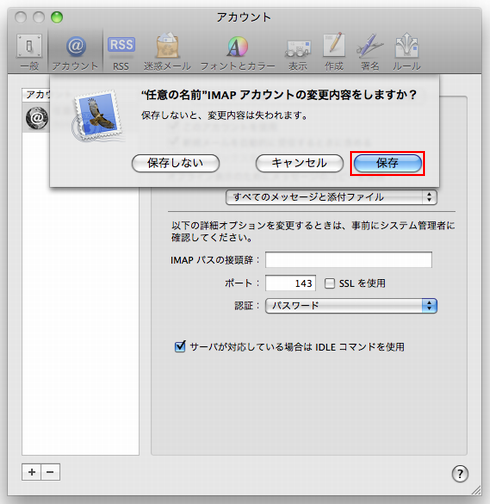The width and height of the screenshot is (490, 504).
Task: Open the フォントとカラー pane
Action: tap(238, 52)
